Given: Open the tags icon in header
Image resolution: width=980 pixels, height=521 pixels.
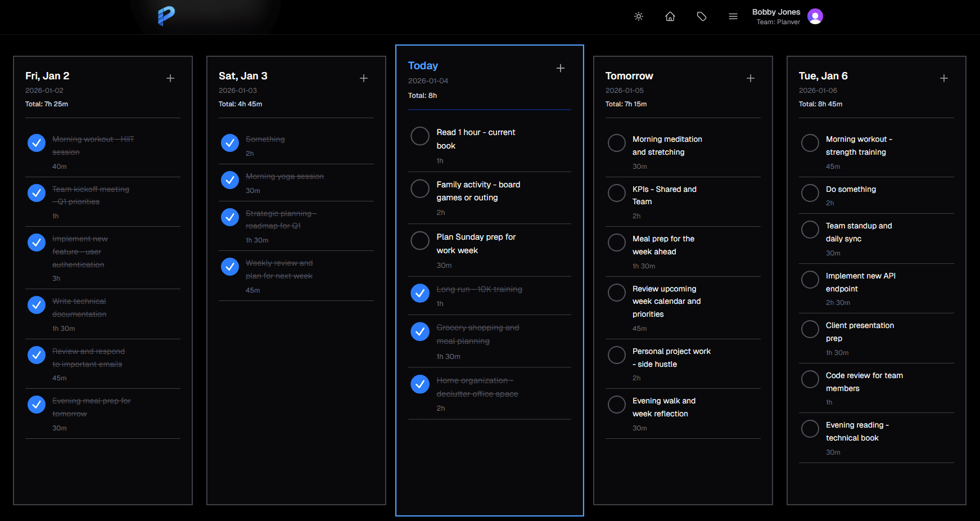Looking at the screenshot, I should pyautogui.click(x=702, y=16).
